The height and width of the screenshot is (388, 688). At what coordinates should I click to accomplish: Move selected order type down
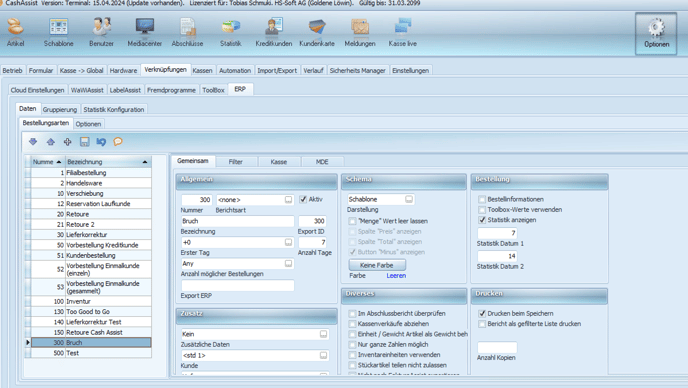[x=33, y=142]
